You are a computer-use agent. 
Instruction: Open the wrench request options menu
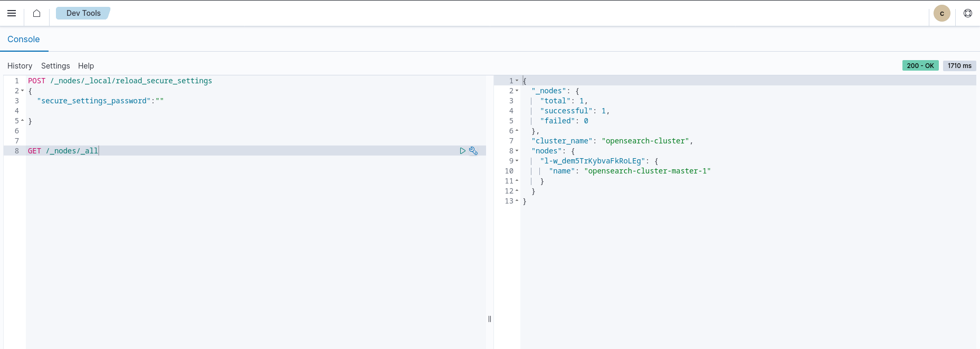(x=473, y=151)
